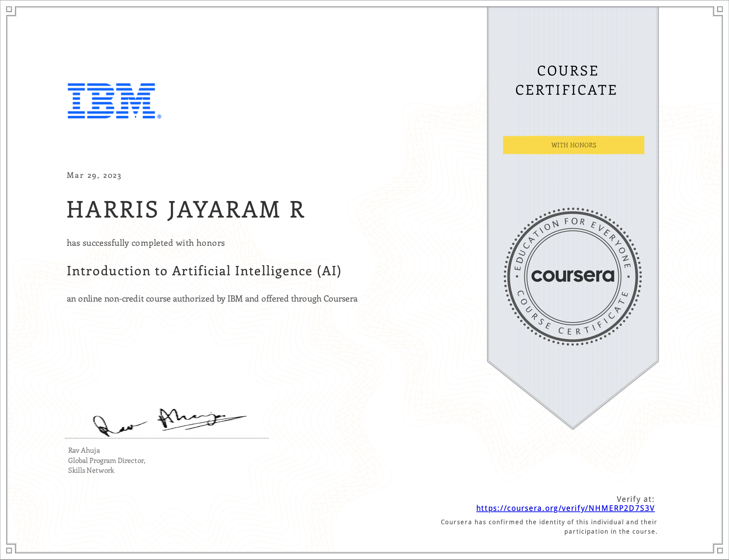729x560 pixels.
Task: Click the Skills Network text
Action: pos(91,470)
